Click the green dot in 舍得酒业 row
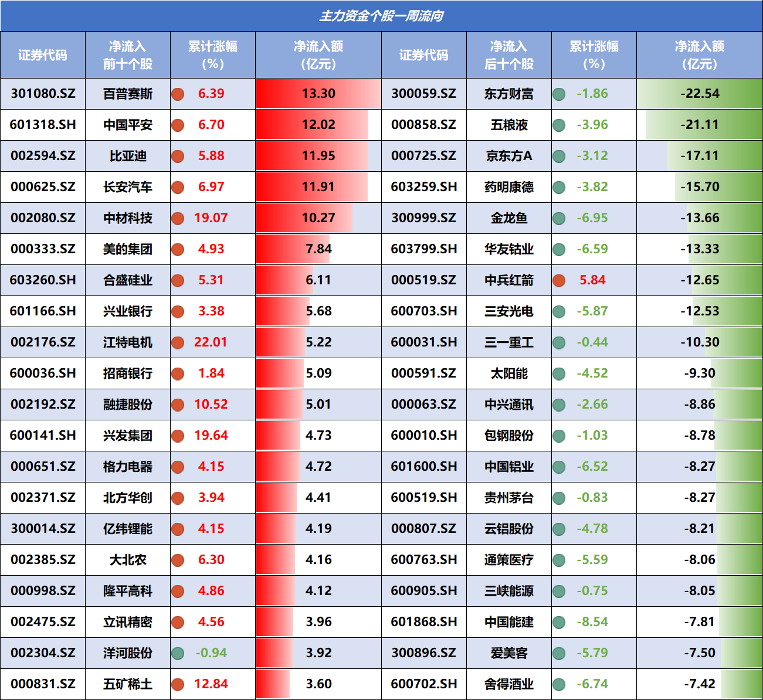This screenshot has height=700, width=763. tap(559, 684)
